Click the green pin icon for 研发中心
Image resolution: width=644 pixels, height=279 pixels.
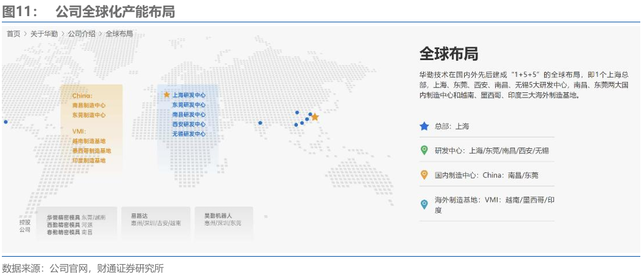coord(424,150)
